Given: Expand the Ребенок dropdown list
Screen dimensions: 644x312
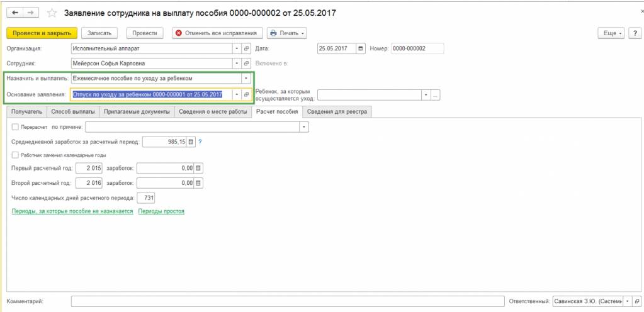Looking at the screenshot, I should coord(426,95).
